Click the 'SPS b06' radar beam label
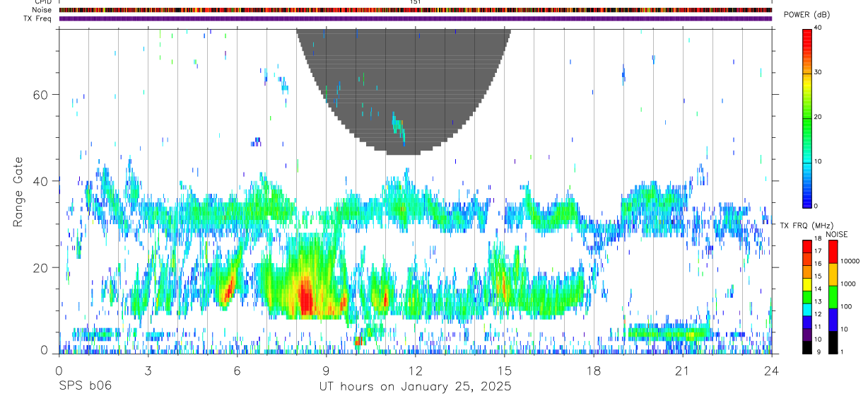Viewport: 868px width, 401px height. [84, 387]
